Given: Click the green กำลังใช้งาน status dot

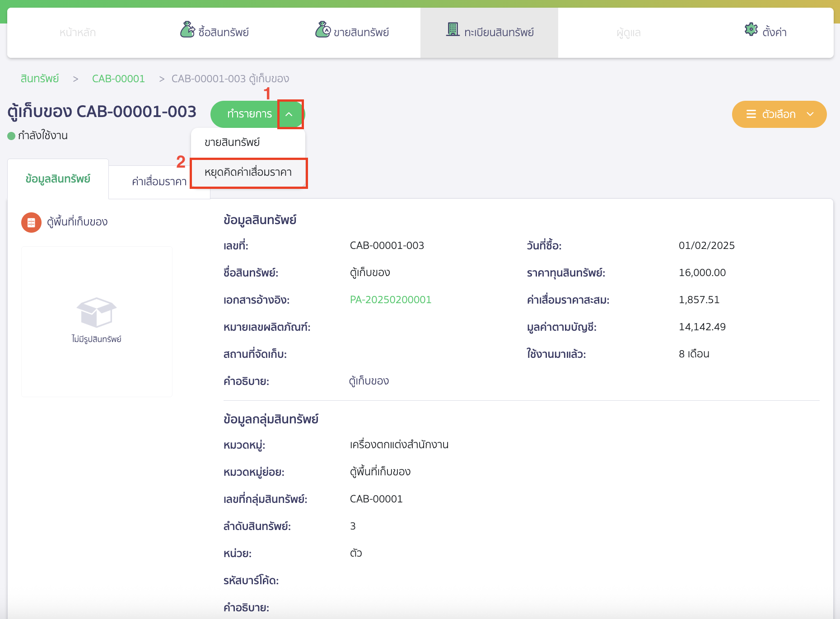Looking at the screenshot, I should click(x=12, y=136).
